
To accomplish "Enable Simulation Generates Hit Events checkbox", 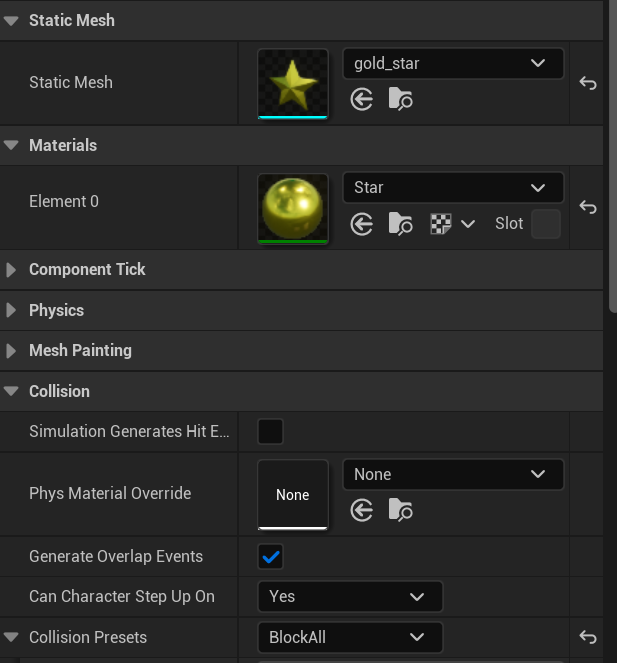I will 270,431.
